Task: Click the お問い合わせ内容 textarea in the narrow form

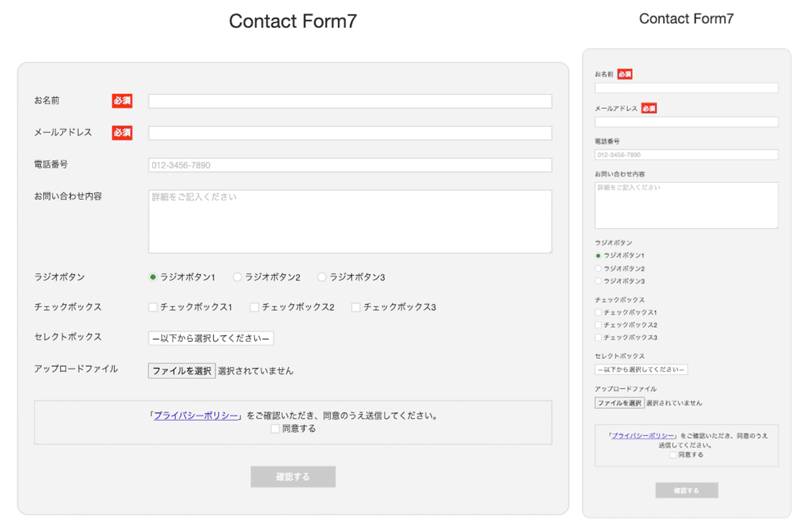Action: (686, 205)
